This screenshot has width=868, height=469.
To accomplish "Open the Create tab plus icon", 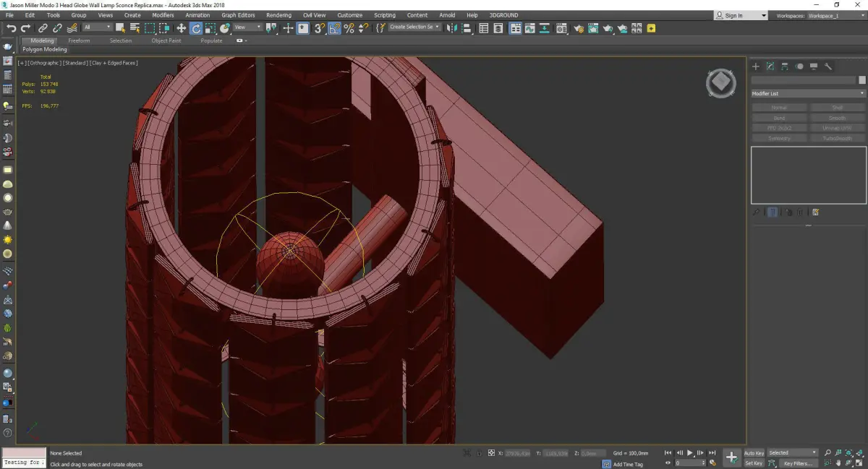I will pos(756,66).
